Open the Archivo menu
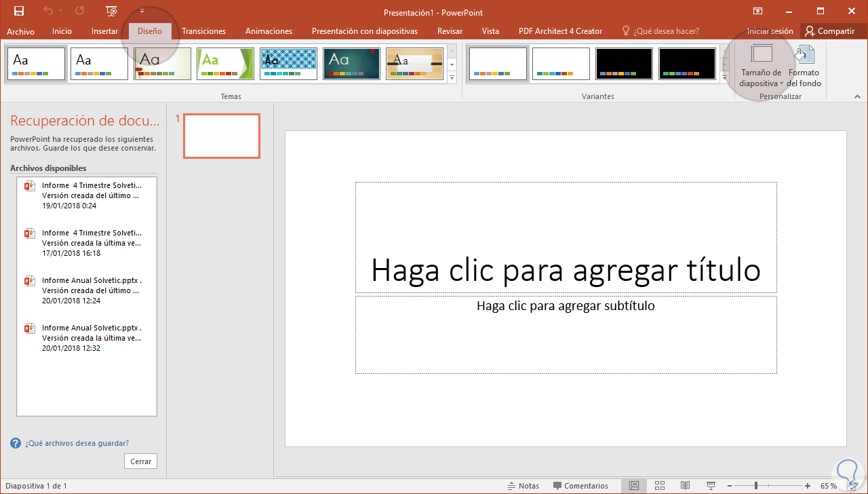This screenshot has width=868, height=494. tap(20, 31)
